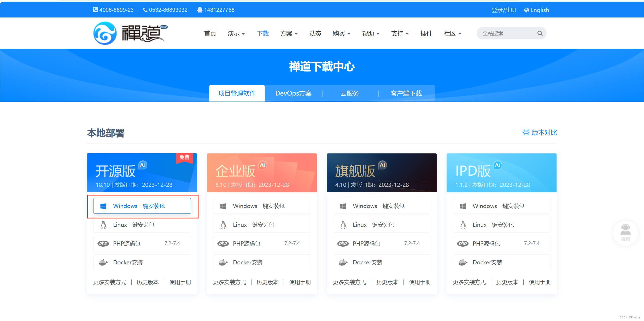Expand the 购买 dropdown menu
Viewport: 644px width, 321px height.
[x=342, y=33]
